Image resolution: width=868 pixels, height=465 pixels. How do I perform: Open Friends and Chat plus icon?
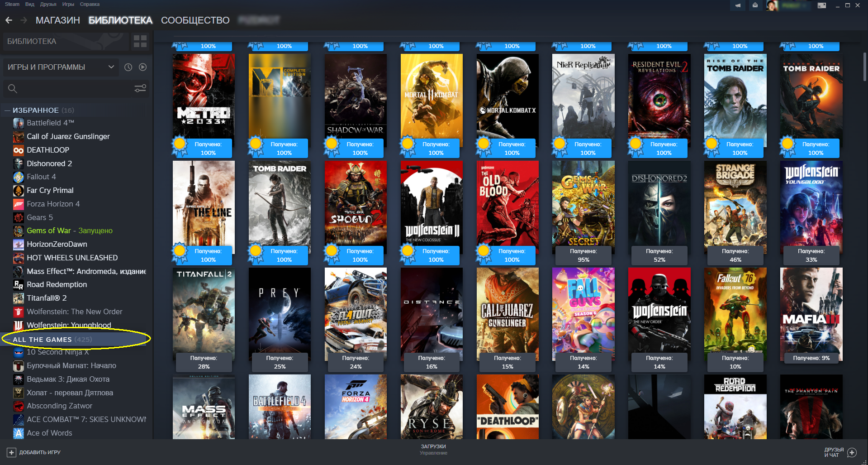(x=852, y=452)
